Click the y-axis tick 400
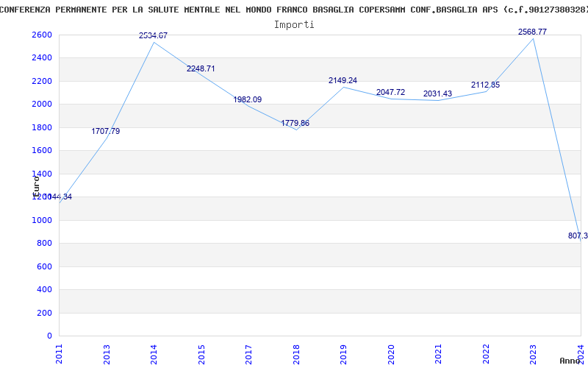Viewport: 588px width, 368px height. (x=44, y=289)
